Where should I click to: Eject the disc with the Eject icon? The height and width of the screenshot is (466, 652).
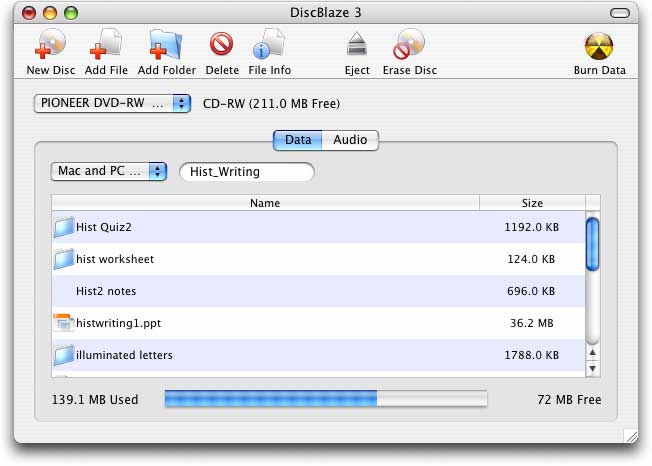pyautogui.click(x=357, y=44)
